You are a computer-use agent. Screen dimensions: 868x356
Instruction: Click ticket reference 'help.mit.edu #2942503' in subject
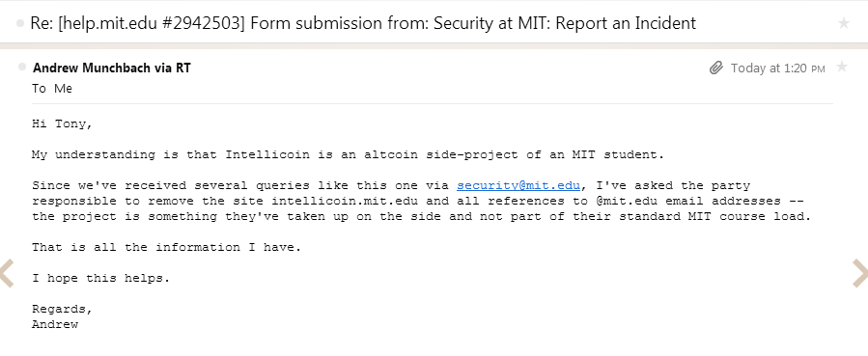tap(152, 23)
